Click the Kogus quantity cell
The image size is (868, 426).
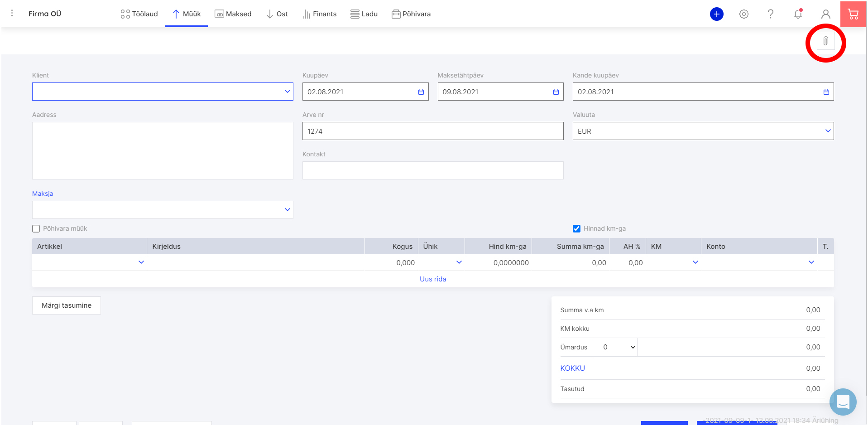[391, 263]
